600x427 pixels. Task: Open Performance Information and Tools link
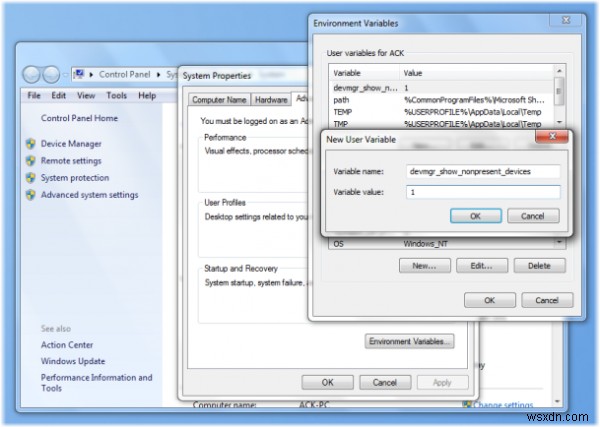coord(96,383)
